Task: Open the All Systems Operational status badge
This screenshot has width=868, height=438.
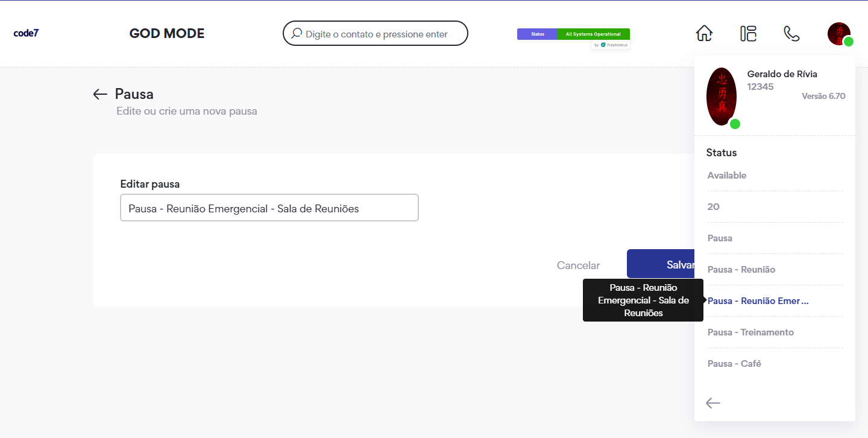Action: pyautogui.click(x=594, y=34)
